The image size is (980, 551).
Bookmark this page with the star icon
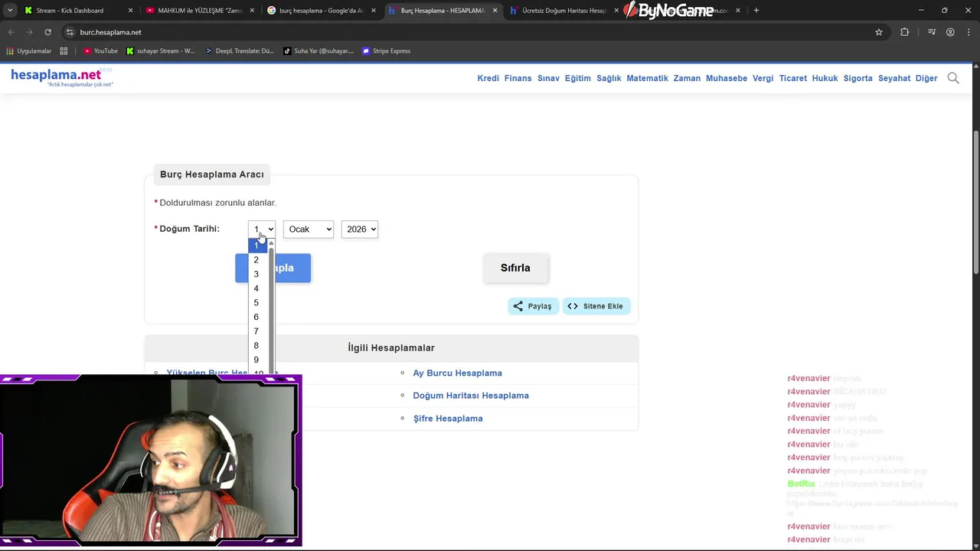(x=879, y=32)
